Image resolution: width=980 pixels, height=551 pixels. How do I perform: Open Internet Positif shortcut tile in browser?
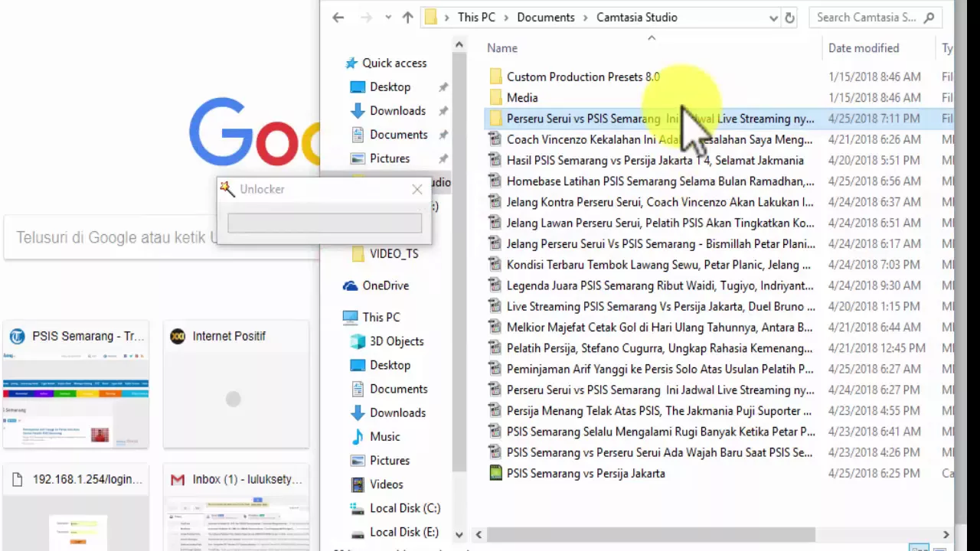point(236,384)
